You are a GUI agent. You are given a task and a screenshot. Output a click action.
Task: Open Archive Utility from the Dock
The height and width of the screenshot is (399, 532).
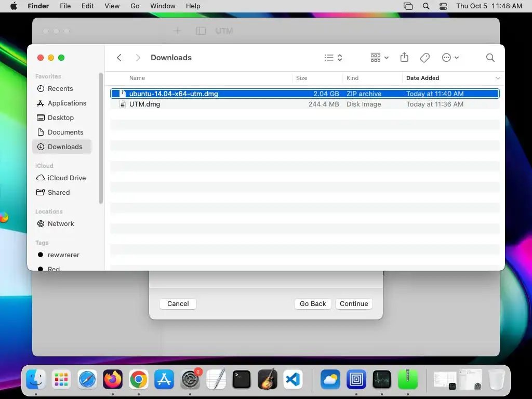[407, 379]
